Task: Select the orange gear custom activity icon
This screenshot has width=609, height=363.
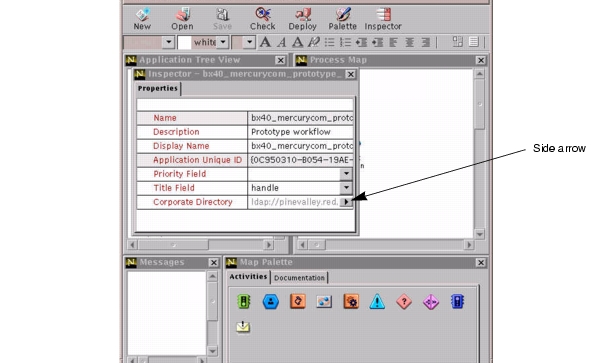Action: pos(351,301)
